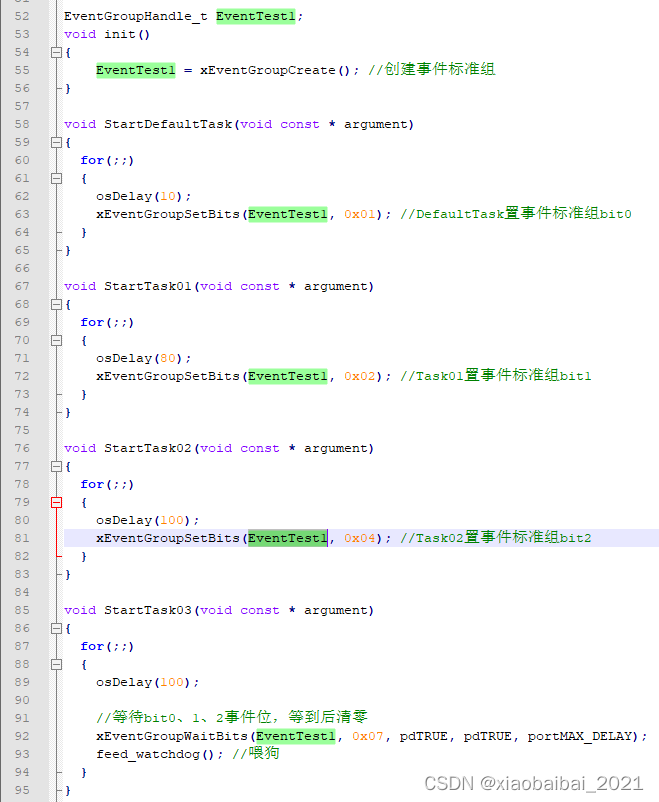Image resolution: width=659 pixels, height=802 pixels.
Task: Collapse the red highlighted fold at line 79
Action: (56, 502)
